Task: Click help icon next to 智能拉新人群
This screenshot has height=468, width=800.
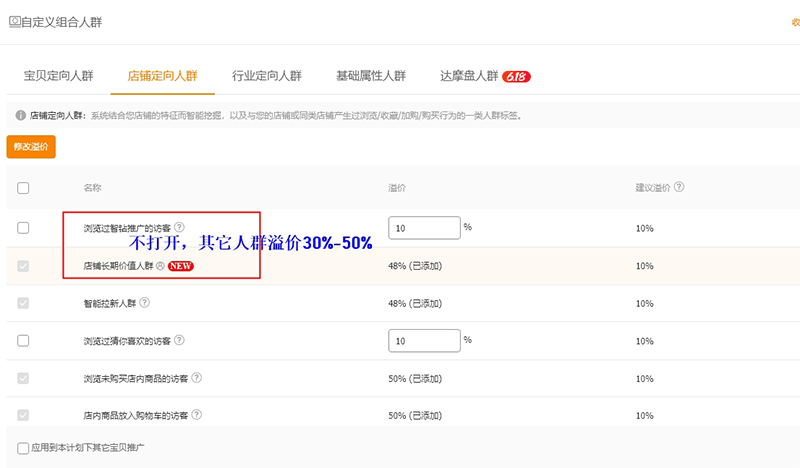Action: [x=145, y=303]
